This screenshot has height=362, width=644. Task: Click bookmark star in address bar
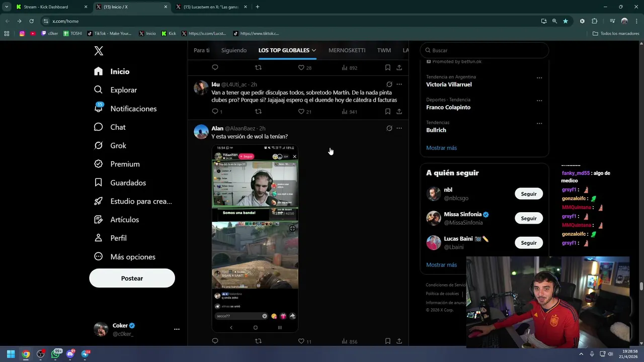click(566, 21)
